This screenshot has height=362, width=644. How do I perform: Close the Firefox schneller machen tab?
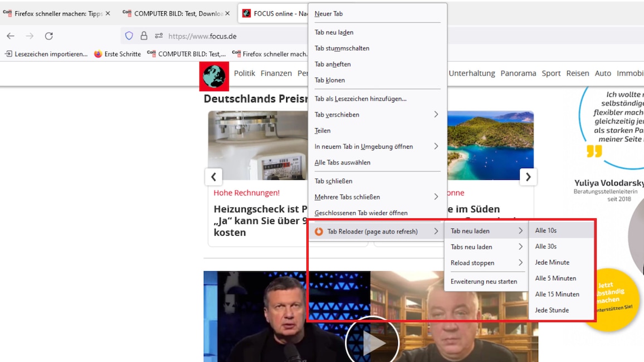108,13
